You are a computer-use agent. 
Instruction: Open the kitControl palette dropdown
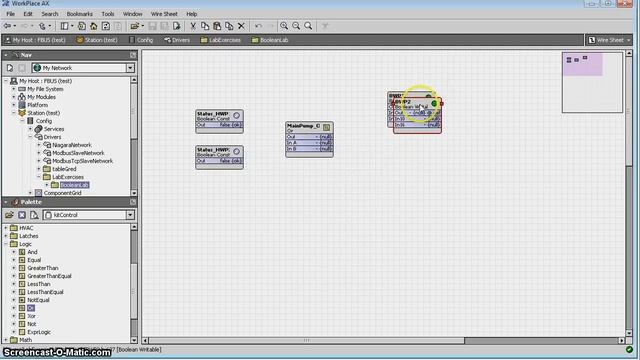click(x=130, y=215)
